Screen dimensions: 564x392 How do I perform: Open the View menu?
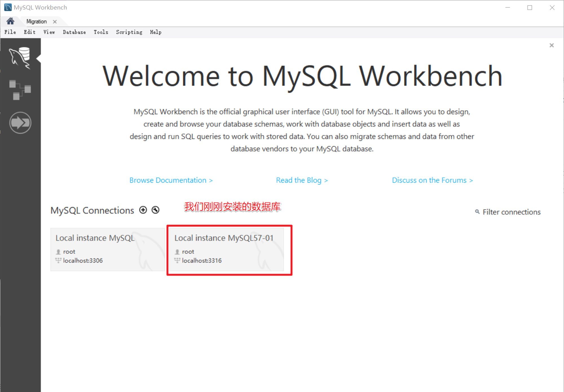click(49, 32)
